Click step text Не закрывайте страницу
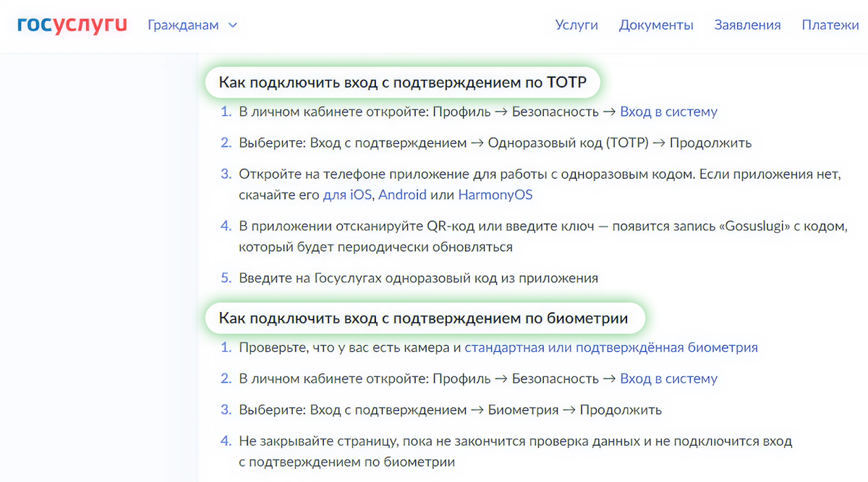Screen dimensions: 868x482 tap(516, 452)
